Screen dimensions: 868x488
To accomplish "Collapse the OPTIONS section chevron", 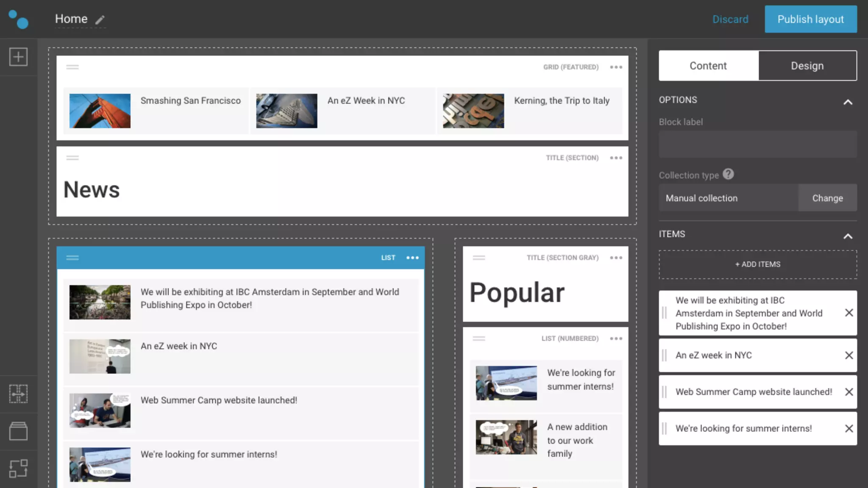I will click(848, 102).
